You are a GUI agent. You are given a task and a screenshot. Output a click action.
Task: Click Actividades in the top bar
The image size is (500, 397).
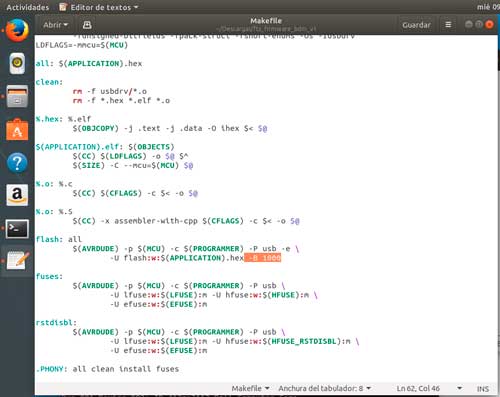pos(28,7)
